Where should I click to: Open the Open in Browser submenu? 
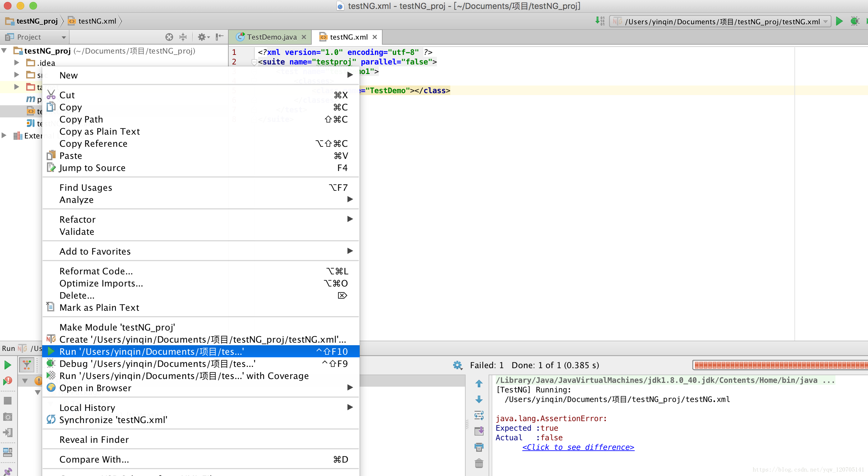201,388
